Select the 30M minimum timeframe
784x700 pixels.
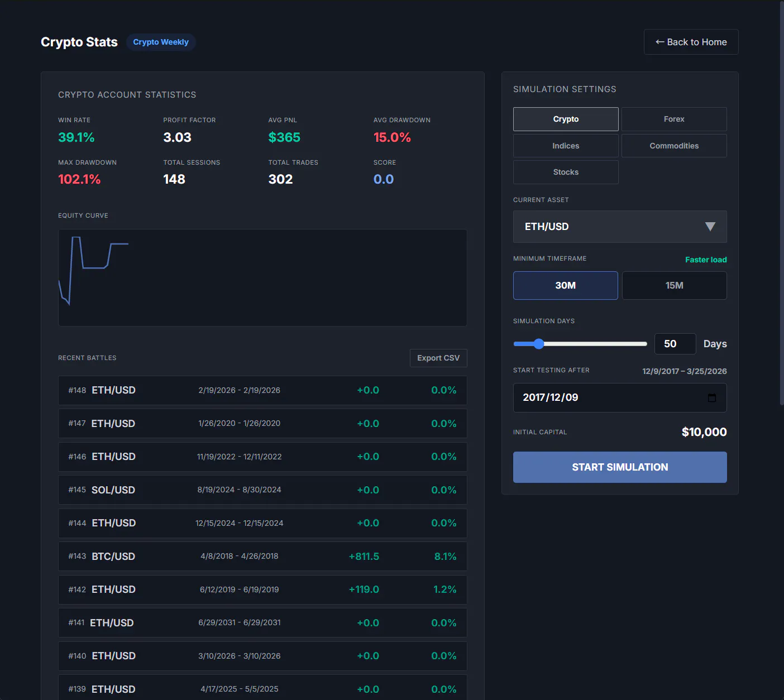565,285
